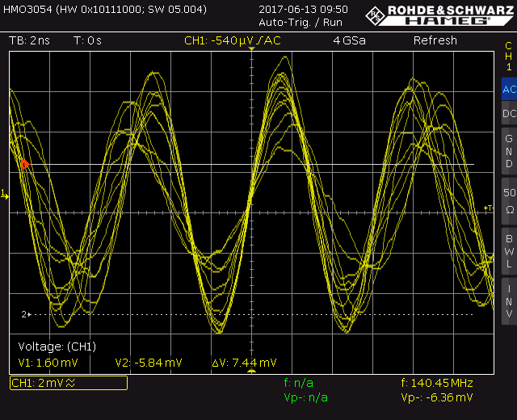Select the cursor 2 marker on left edge
Image resolution: width=517 pixels, height=420 pixels.
click(25, 314)
